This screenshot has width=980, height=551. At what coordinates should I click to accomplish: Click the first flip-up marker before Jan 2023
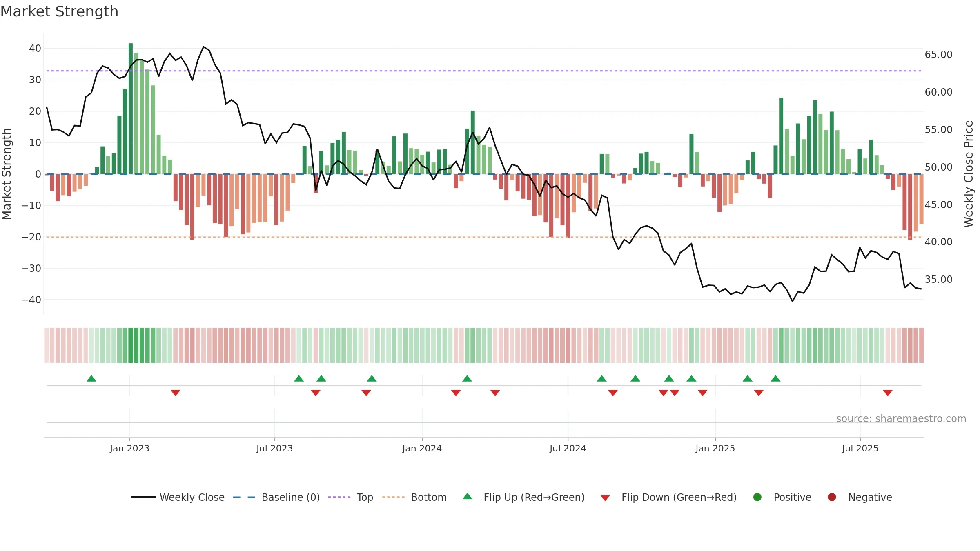point(91,378)
